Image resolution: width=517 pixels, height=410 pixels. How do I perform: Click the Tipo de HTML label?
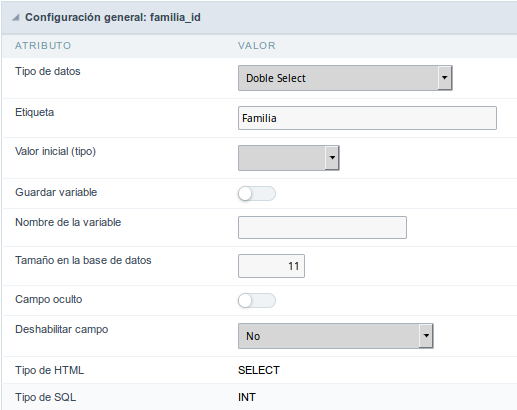[49, 370]
